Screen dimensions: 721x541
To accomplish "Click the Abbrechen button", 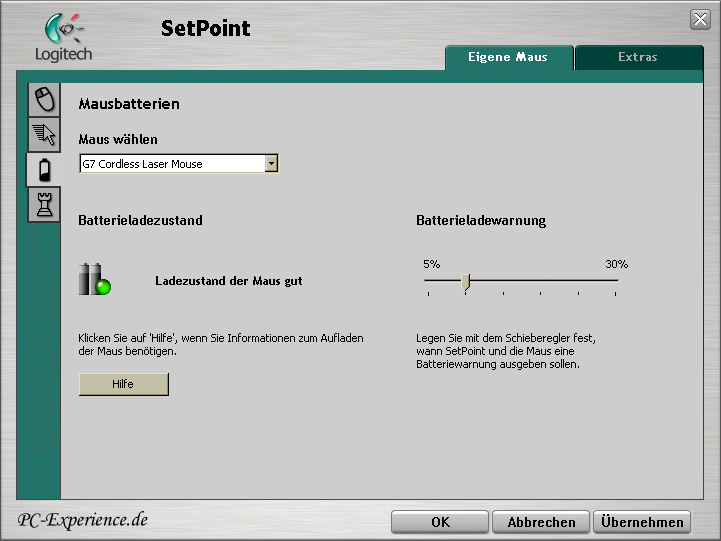I will pos(541,522).
